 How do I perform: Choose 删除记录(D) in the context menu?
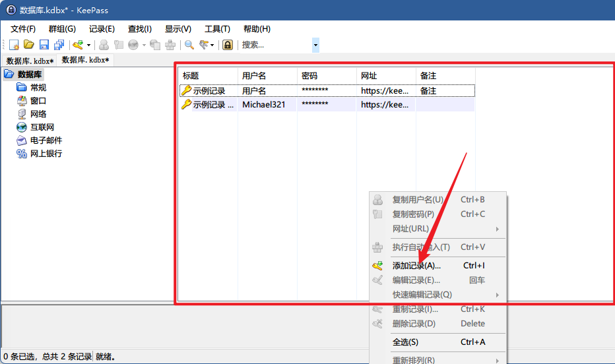438,324
